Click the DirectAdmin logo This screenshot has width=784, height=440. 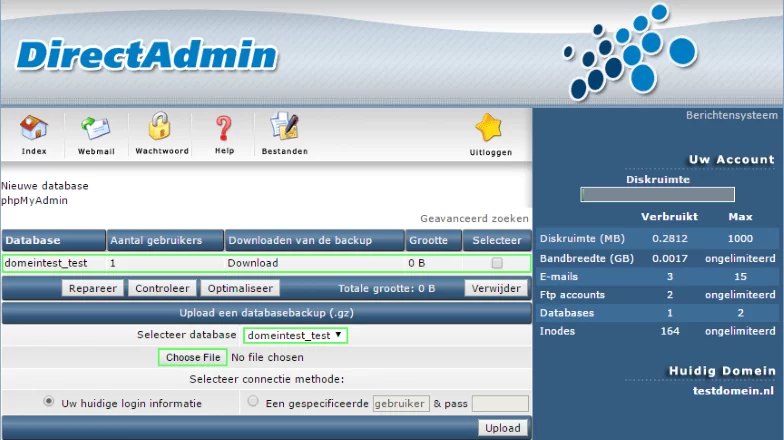click(x=146, y=55)
